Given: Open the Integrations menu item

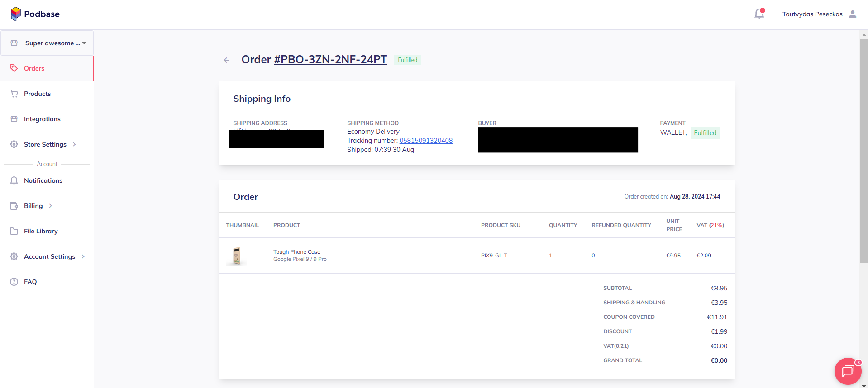Looking at the screenshot, I should (x=47, y=119).
